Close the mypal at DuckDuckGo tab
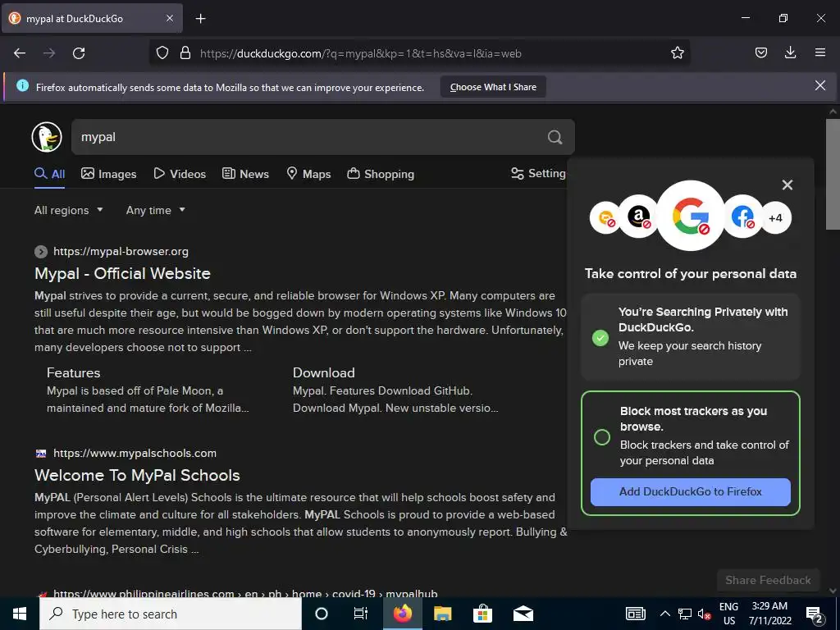The image size is (840, 630). pos(169,18)
